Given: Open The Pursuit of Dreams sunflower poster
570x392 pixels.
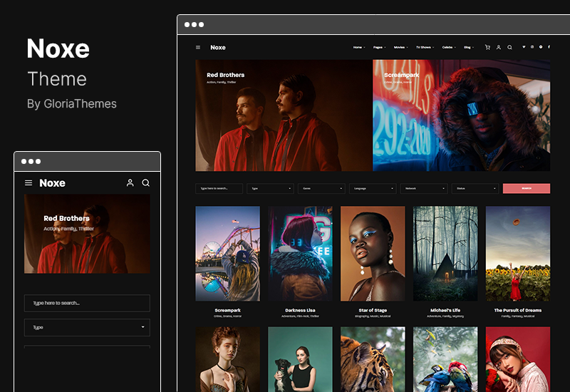Looking at the screenshot, I should [518, 254].
